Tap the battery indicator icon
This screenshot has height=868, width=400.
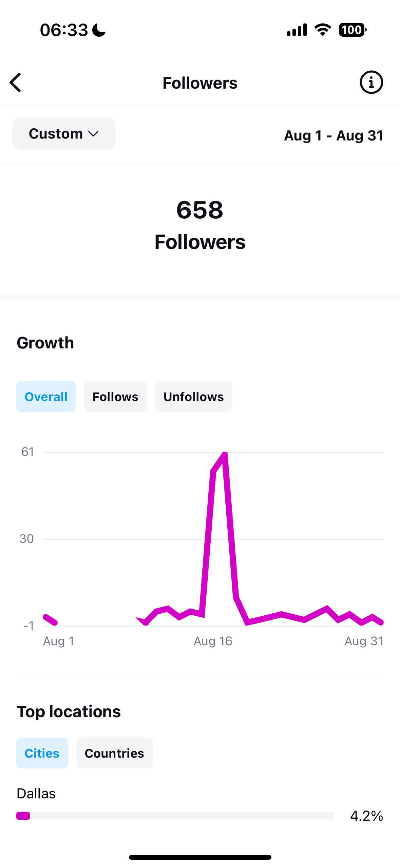point(352,30)
